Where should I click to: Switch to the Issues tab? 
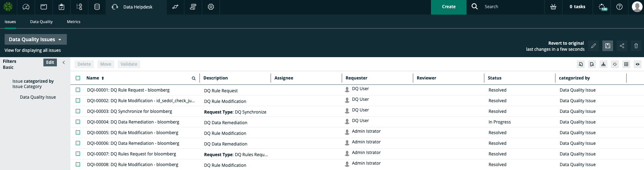tap(10, 22)
